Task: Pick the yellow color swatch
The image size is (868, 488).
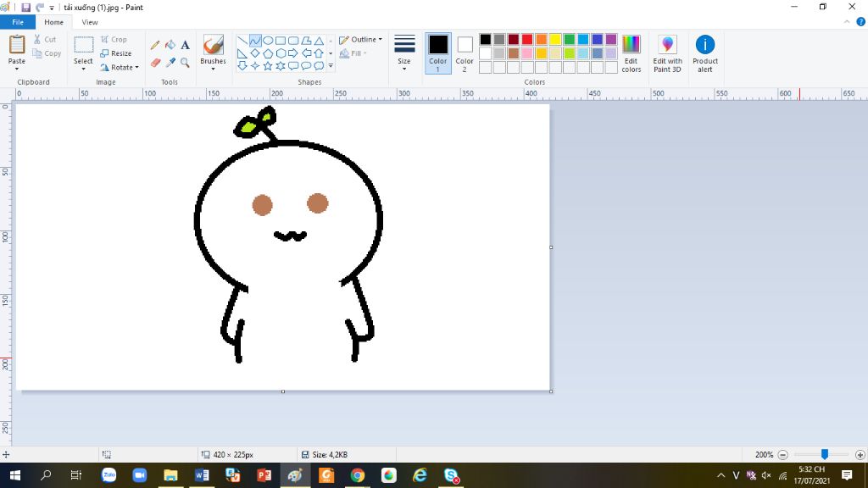Action: [555, 39]
